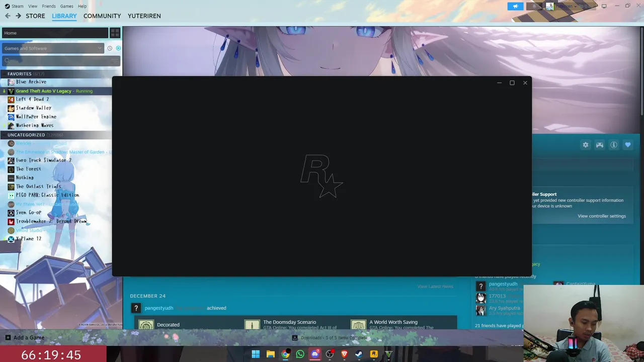Click the Euro Truck Simulator 2 game icon
644x362 pixels.
tap(11, 160)
